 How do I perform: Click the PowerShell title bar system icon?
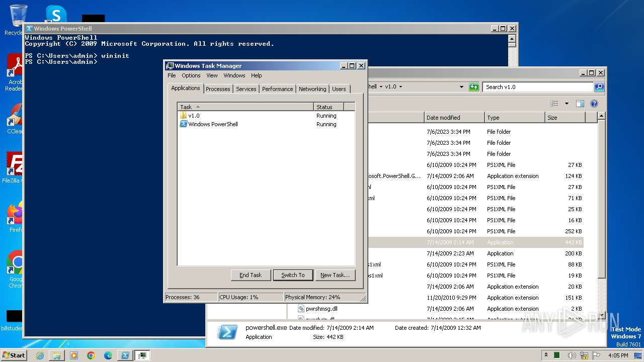(x=29, y=29)
